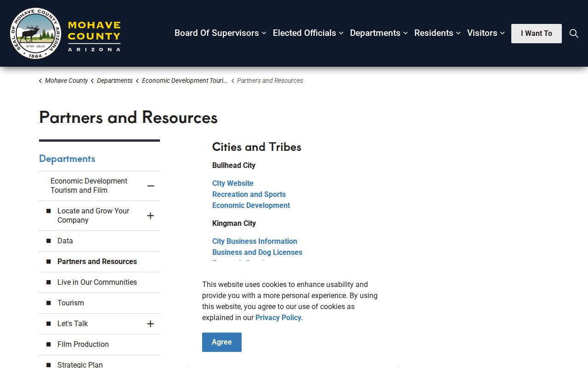Viewport: 588px width, 368px height.
Task: Expand the Visitors navigation menu
Action: [486, 33]
